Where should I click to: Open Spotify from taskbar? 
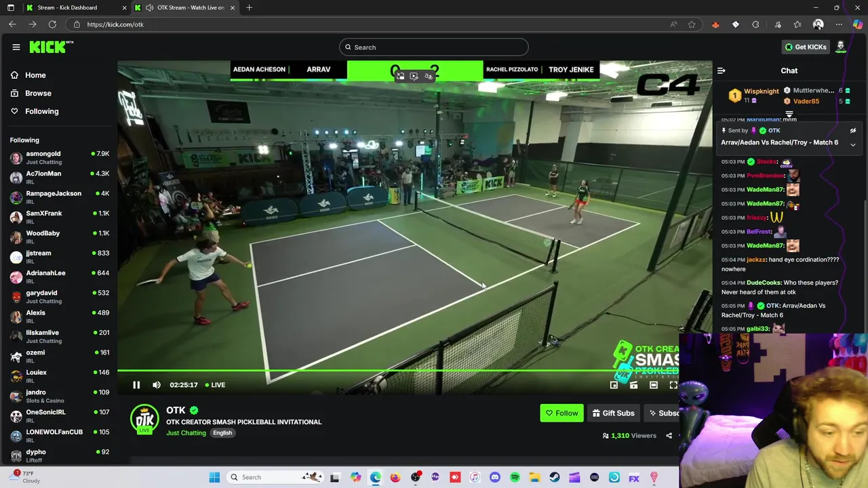(x=515, y=477)
